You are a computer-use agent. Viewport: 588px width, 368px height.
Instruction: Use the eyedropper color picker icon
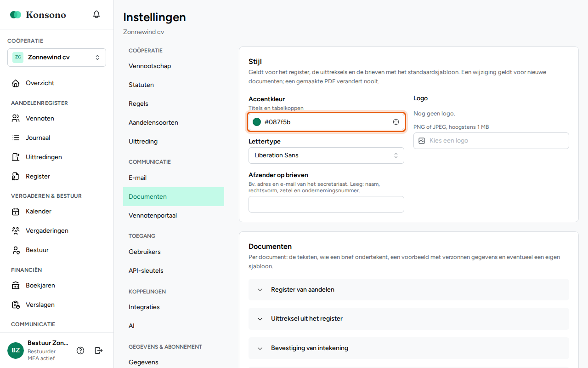[x=396, y=122]
